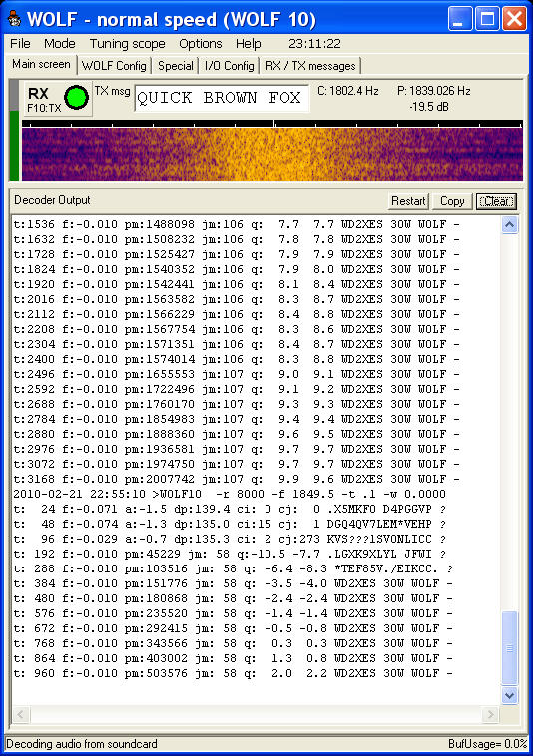Viewport: 533px width, 756px height.
Task: Select line with KVS???1SVONLICC text
Action: (230, 539)
